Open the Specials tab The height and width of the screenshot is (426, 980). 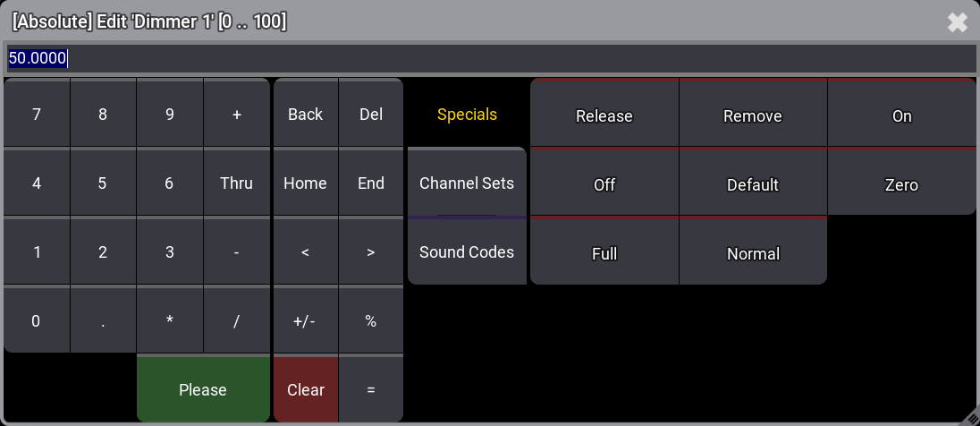coord(467,115)
